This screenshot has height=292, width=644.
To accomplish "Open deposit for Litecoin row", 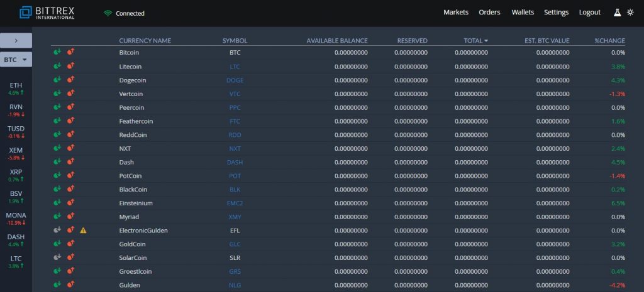I will tap(57, 65).
